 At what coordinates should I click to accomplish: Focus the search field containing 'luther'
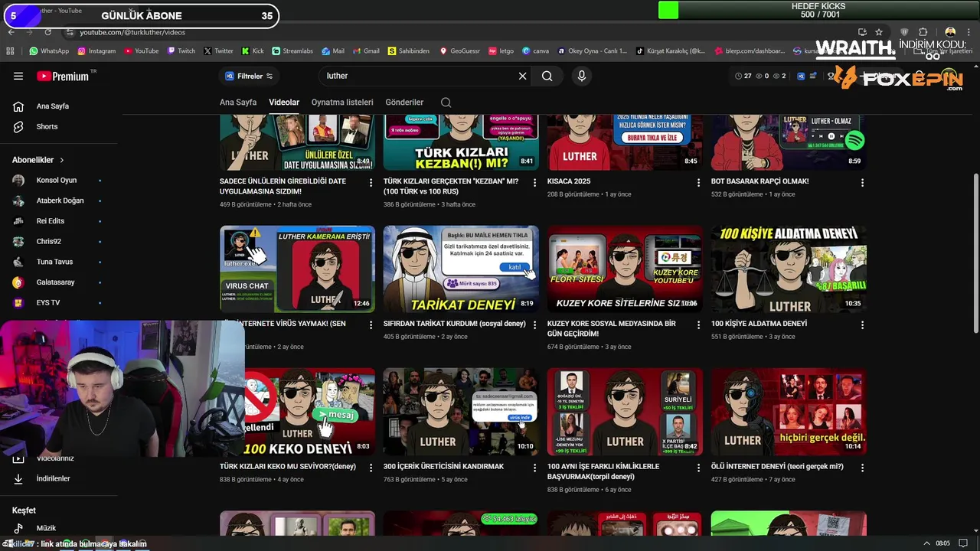tap(420, 76)
